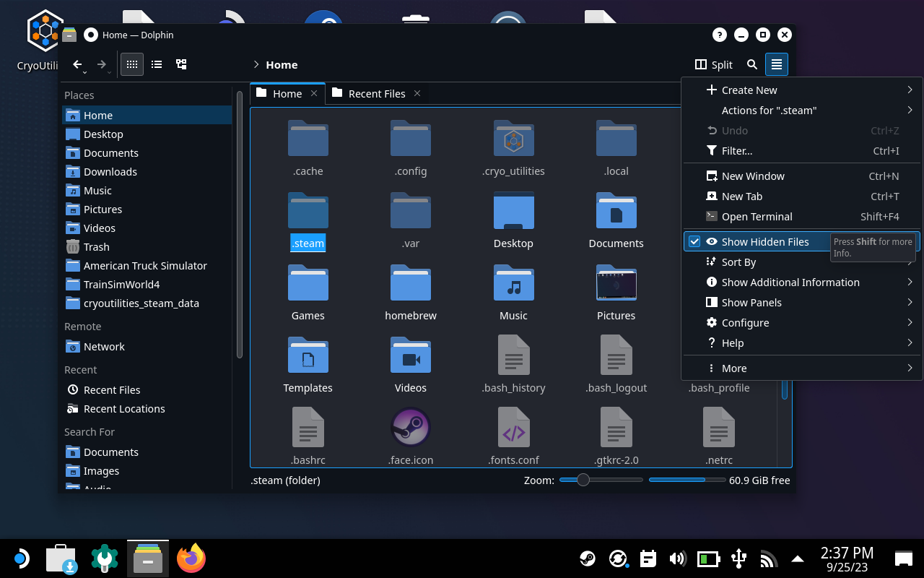
Task: Switch to the Recent Files tab
Action: (376, 94)
